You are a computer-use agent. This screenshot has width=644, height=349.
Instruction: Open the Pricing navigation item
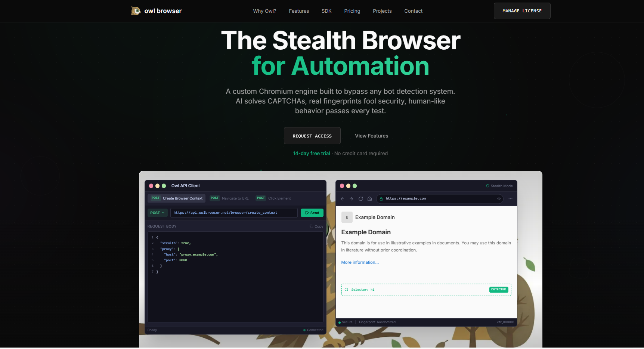pos(352,11)
